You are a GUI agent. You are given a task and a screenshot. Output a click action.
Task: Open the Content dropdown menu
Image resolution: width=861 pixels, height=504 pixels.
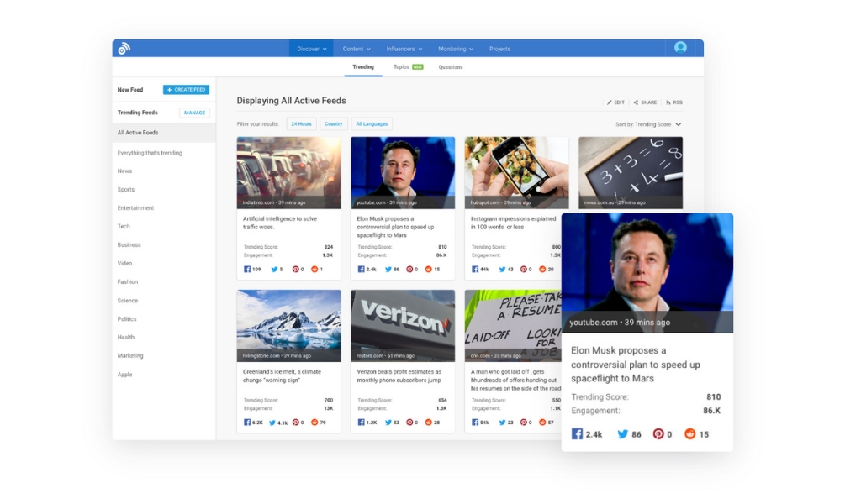357,49
